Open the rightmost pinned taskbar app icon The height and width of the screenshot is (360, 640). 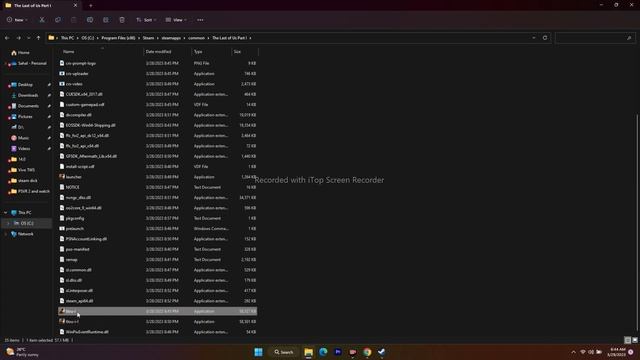coord(382,352)
